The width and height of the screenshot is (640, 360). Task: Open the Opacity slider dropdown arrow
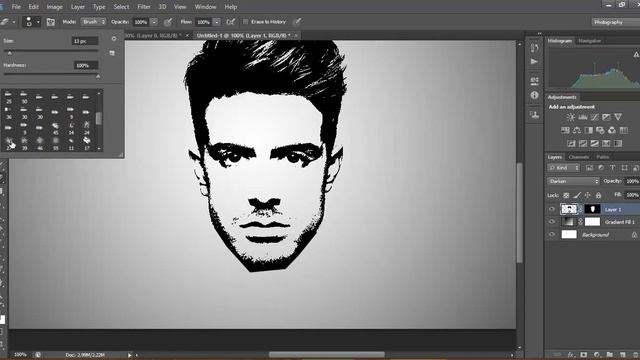(154, 22)
